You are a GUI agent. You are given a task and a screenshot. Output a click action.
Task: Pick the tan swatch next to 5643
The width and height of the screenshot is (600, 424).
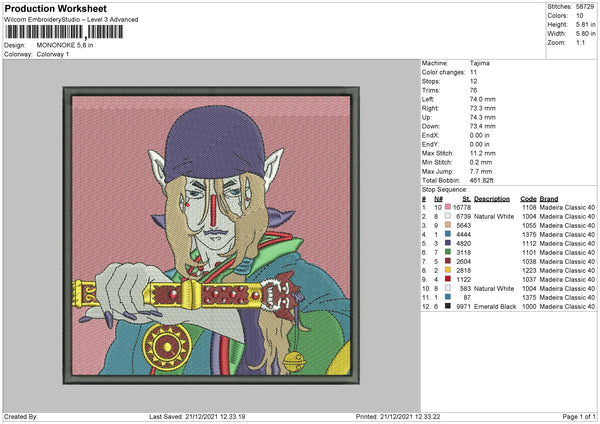(x=448, y=225)
